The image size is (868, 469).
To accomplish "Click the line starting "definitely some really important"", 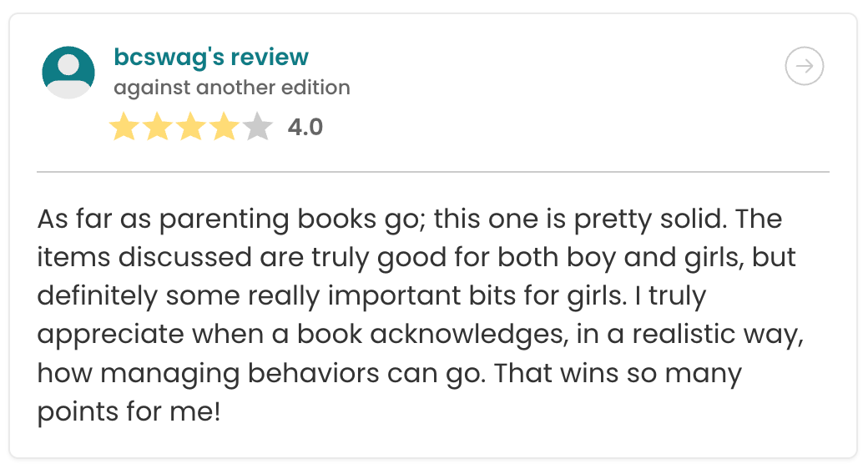I will [371, 296].
